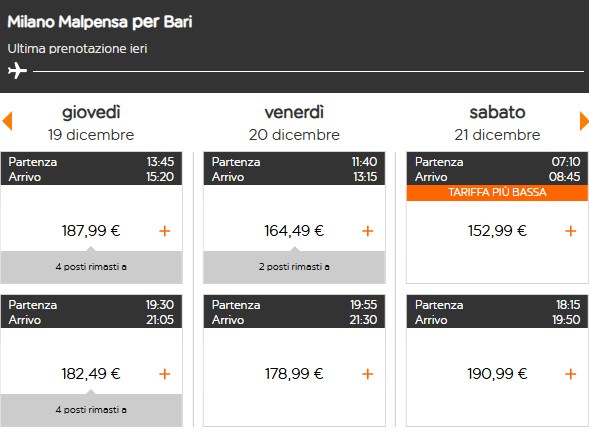
Task: Pick the 18:15 to 19:50 Saturday flight
Action: coord(497,361)
